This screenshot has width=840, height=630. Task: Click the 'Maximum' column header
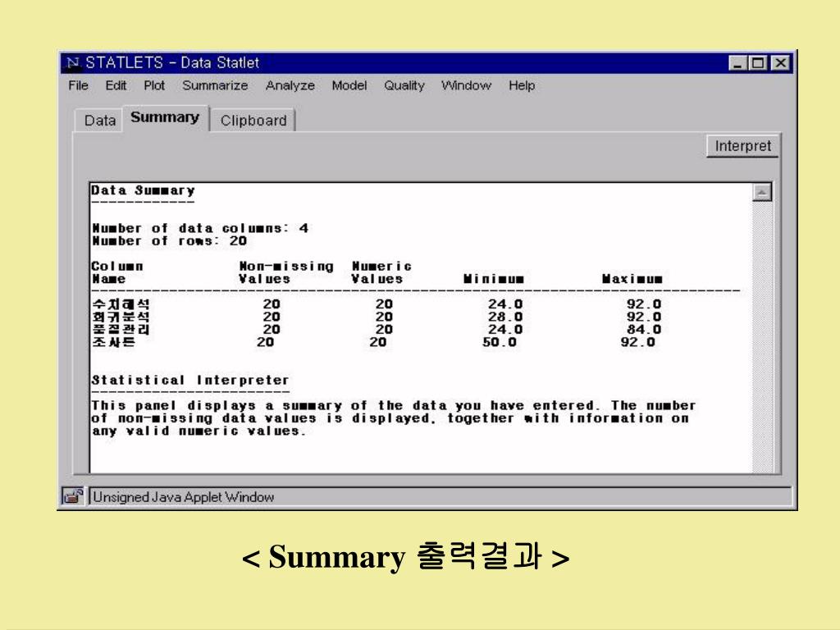pos(632,279)
